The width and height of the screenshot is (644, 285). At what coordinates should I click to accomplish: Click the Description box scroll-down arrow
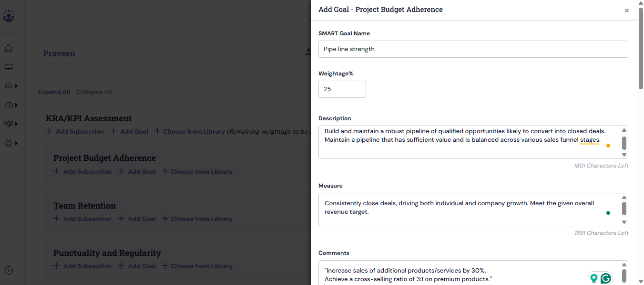(x=624, y=155)
